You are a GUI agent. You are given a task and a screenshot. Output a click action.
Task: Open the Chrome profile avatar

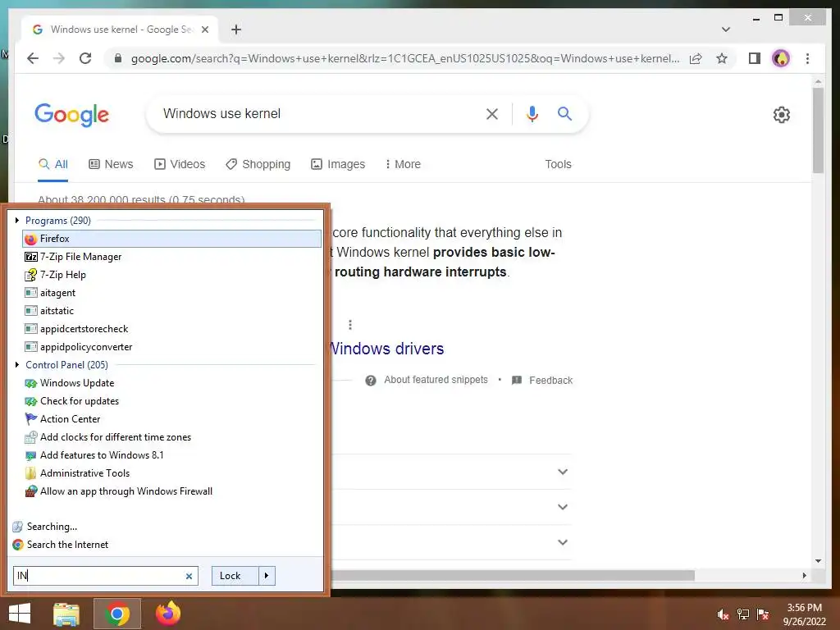(781, 58)
